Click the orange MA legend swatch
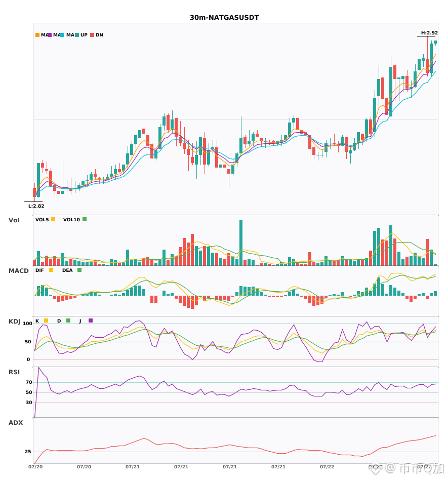448x481 pixels. (x=37, y=35)
